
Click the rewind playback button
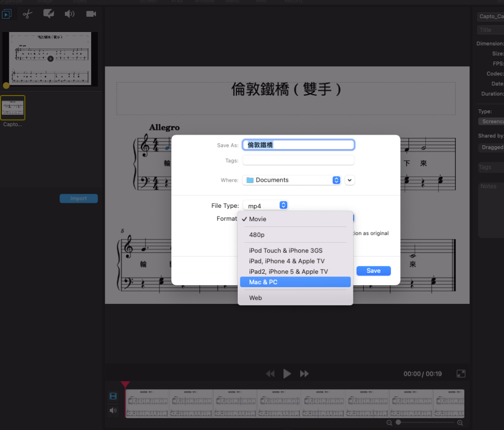(270, 374)
